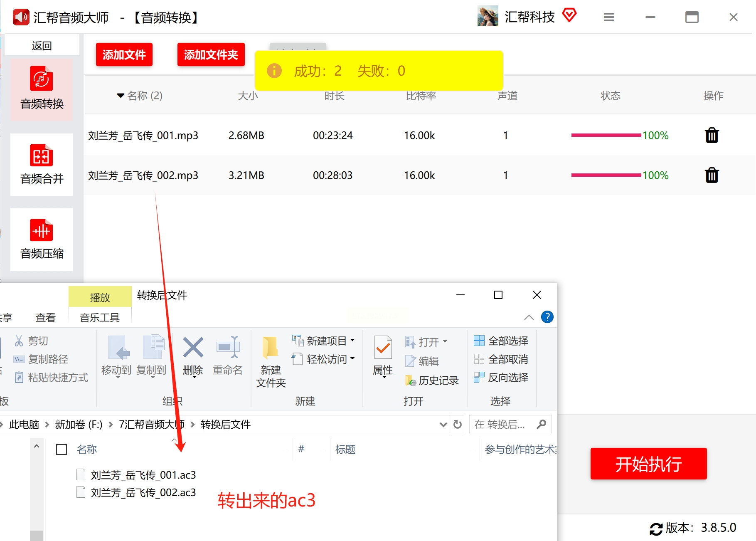Open the 音乐工具 ribbon tab

tap(100, 317)
